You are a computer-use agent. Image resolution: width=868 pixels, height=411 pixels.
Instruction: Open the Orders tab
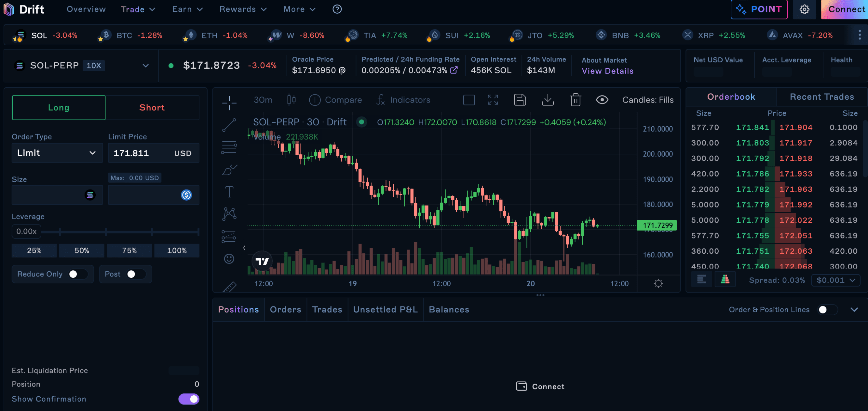pos(285,309)
